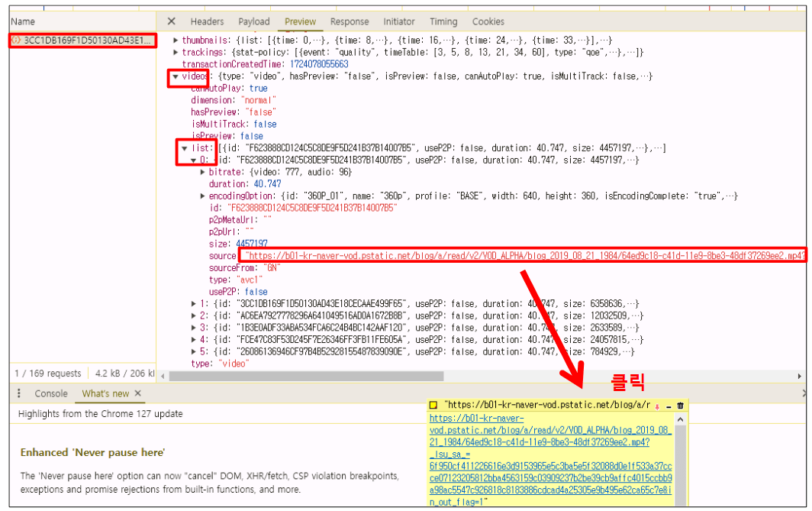Viewport: 812px width, 511px height.
Task: Click the type "video" value at tree bottom
Action: pos(234,364)
